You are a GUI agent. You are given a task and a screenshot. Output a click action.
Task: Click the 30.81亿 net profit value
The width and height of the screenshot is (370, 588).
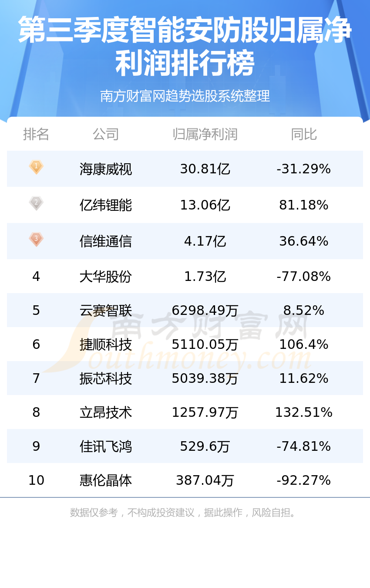[205, 169]
